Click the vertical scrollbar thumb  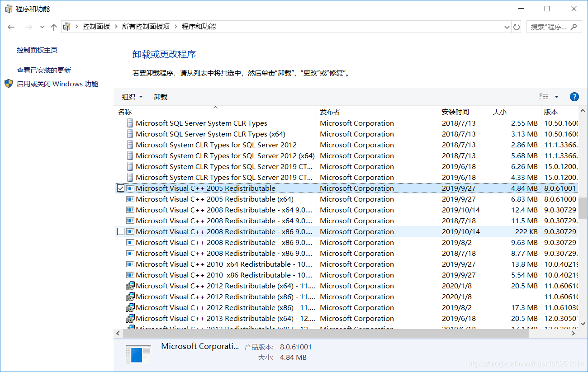tap(583, 208)
